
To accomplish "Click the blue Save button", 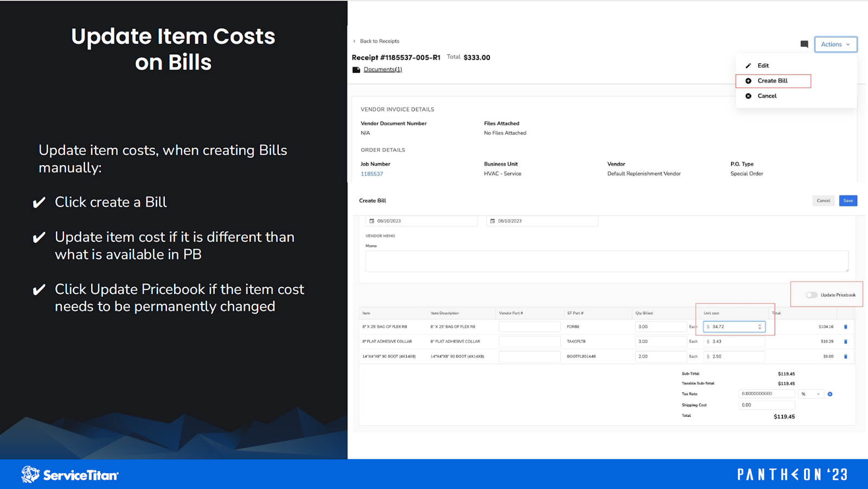I will pyautogui.click(x=847, y=200).
